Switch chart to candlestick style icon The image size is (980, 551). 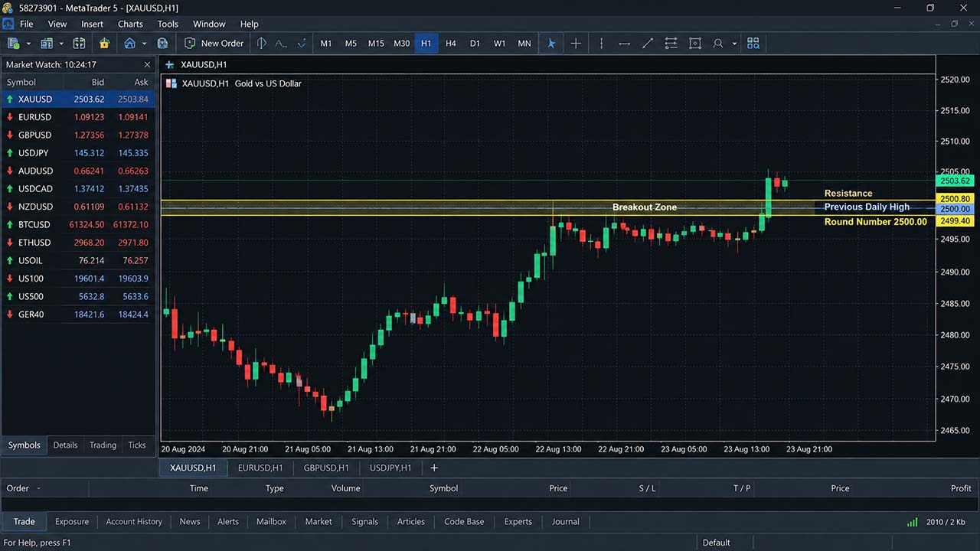click(x=302, y=44)
